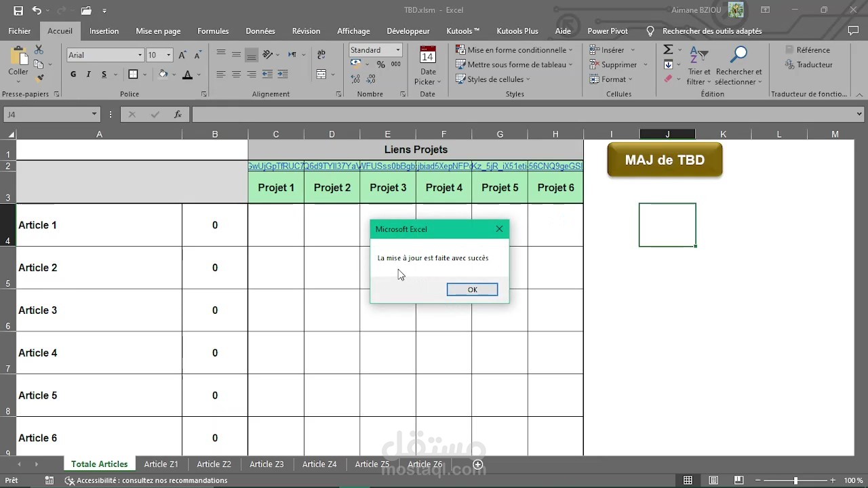Decrease indent in Alignement group
The image size is (868, 488).
click(267, 75)
